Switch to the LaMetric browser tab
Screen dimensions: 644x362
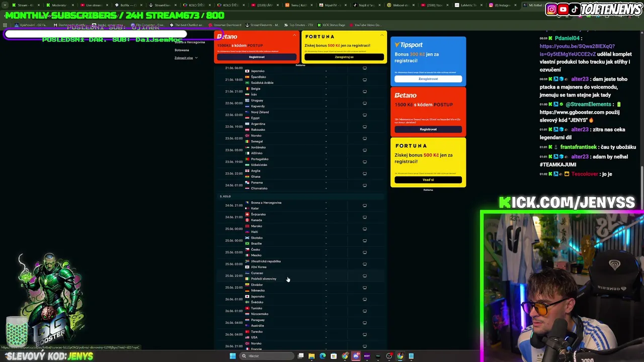[467, 5]
